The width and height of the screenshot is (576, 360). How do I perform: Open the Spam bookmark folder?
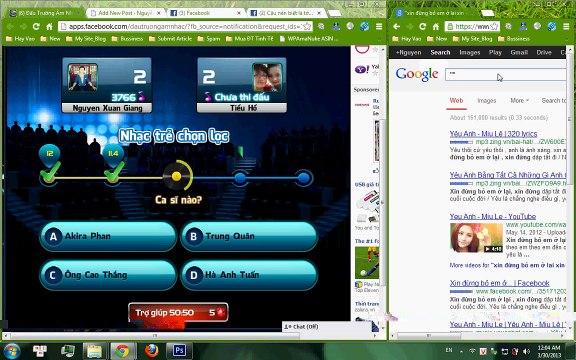[x=209, y=39]
